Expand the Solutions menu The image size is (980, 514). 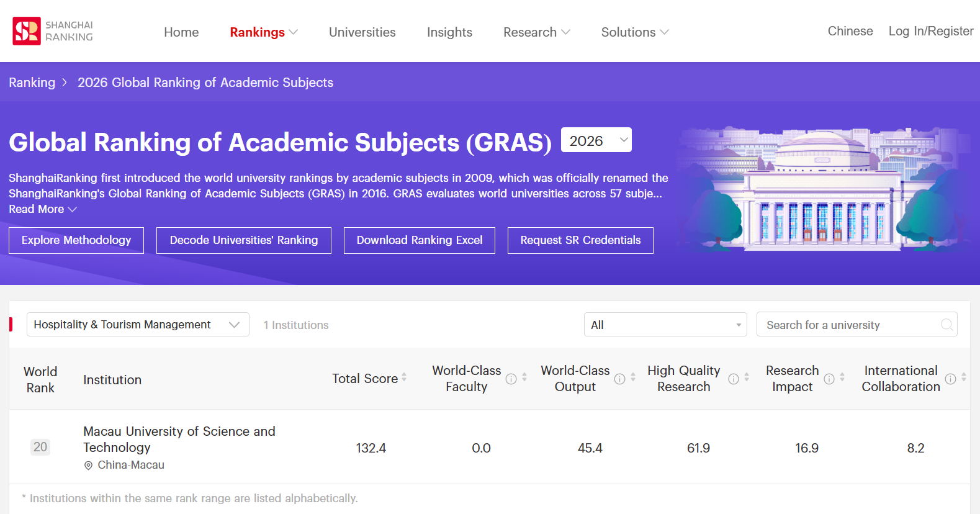coord(635,32)
